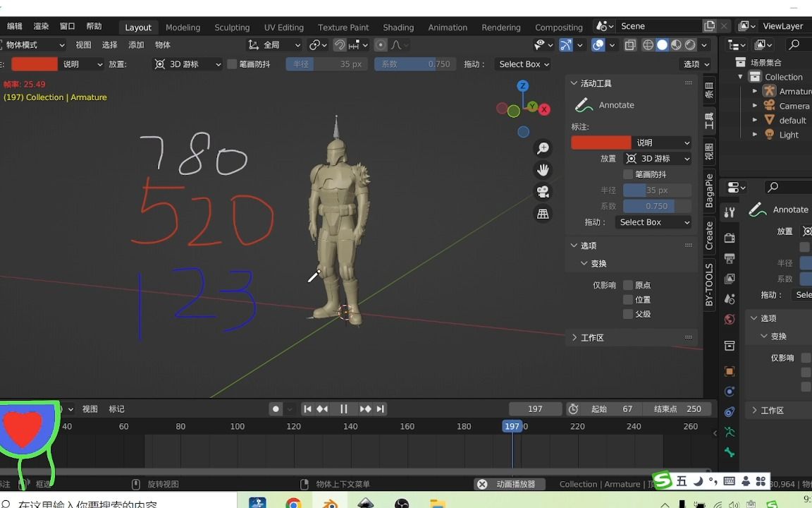
Task: Switch to the Shading workspace tab
Action: (x=398, y=28)
